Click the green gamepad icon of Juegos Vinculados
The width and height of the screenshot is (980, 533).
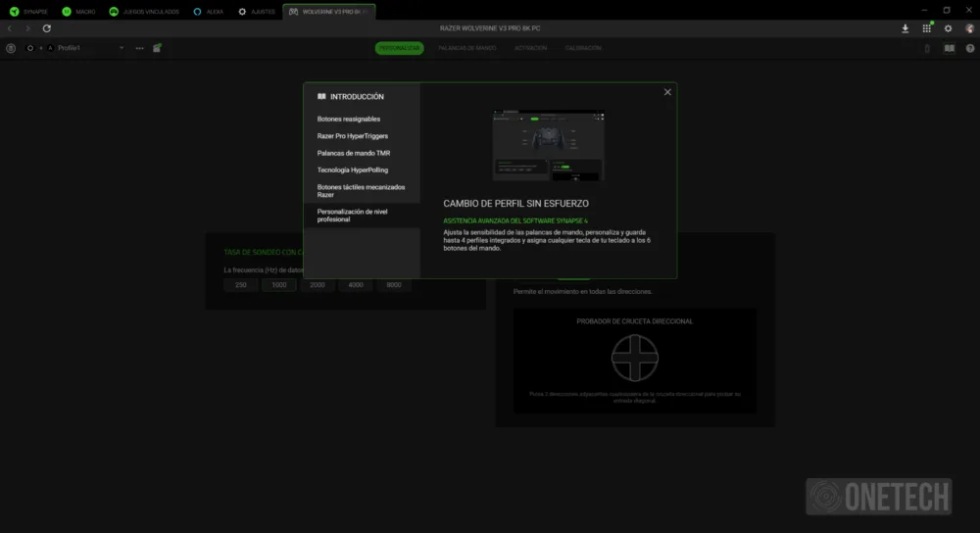(x=114, y=11)
